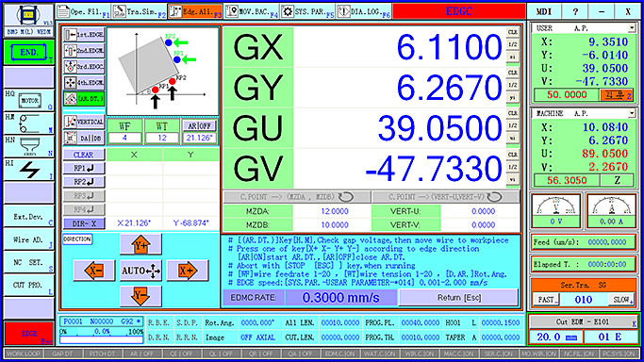Viewport: 644px width, 362px height.
Task: Click the Y+ direction arrow
Action: click(140, 244)
